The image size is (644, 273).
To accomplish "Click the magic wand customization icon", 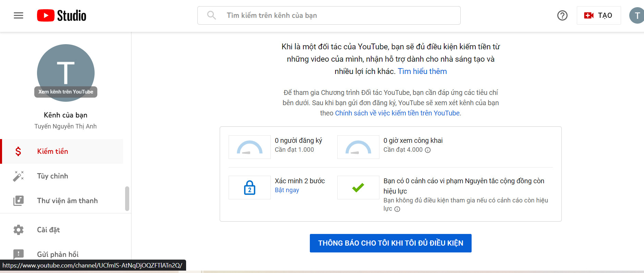I will click(19, 176).
